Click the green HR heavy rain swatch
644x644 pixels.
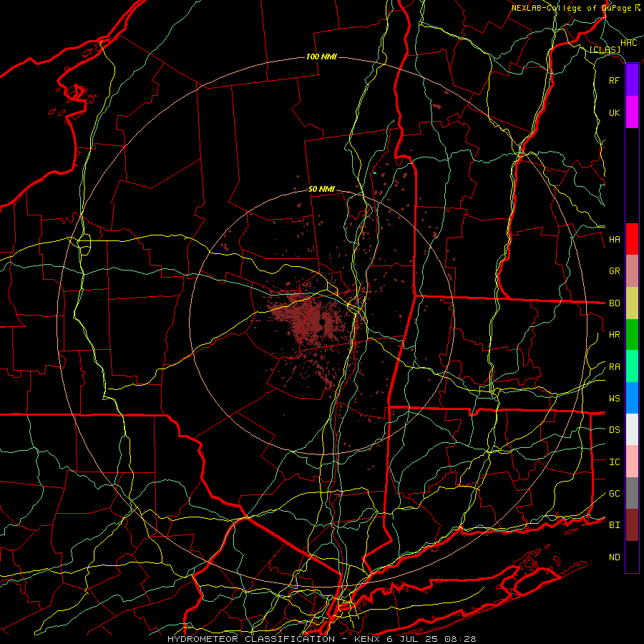pyautogui.click(x=632, y=335)
